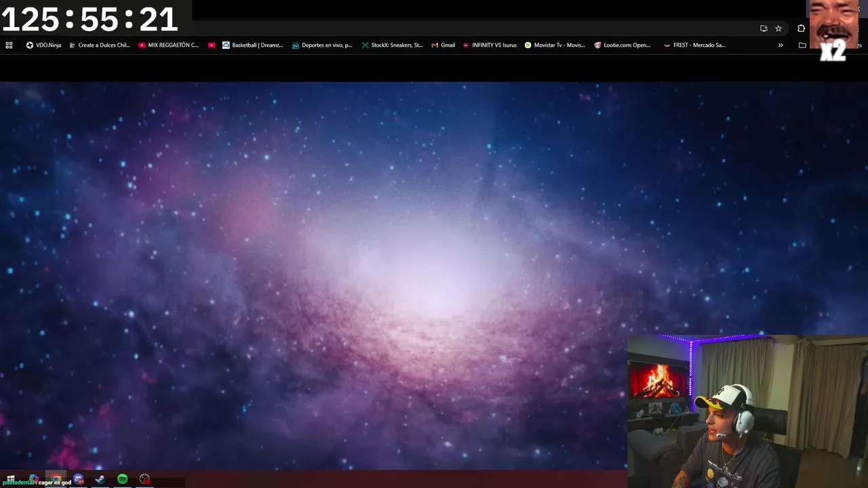Viewport: 868px width, 488px height.
Task: Open the FREST - Mercado bookmark
Action: 694,45
